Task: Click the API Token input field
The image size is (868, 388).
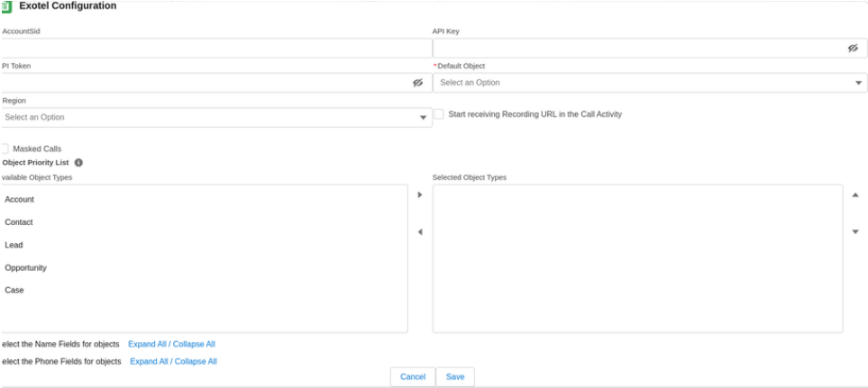Action: [216, 83]
